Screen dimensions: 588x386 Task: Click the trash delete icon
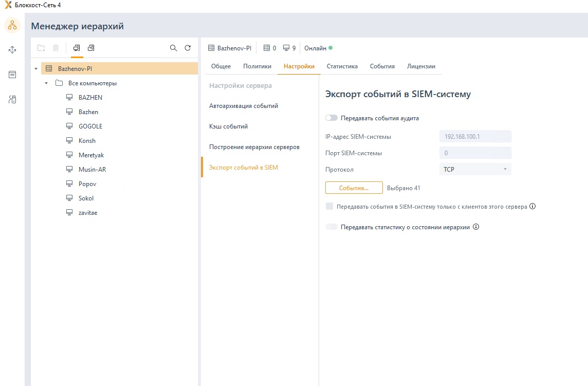[x=56, y=48]
